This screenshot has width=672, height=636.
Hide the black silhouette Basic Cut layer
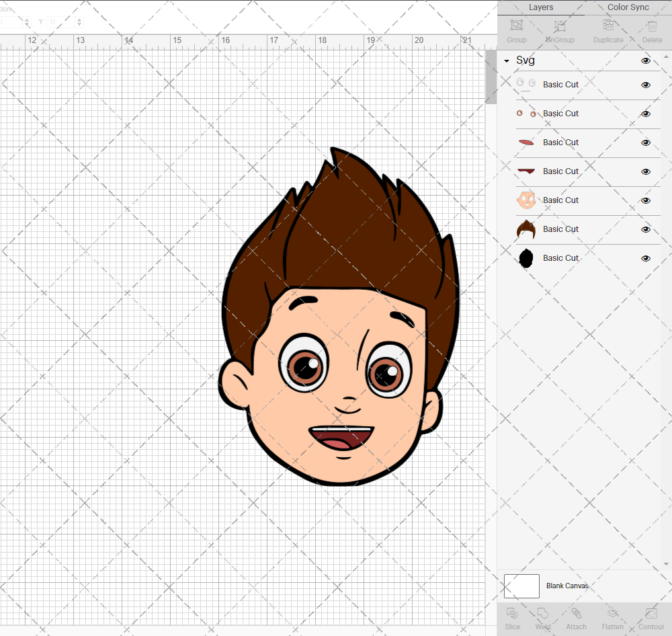tap(645, 258)
